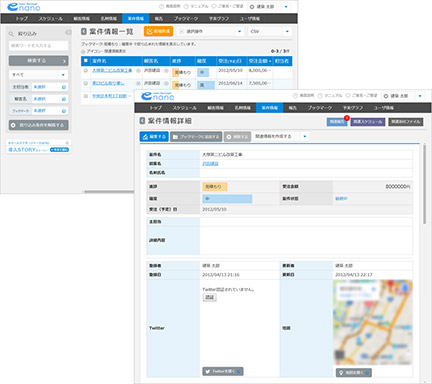Click the map thumbnail in detail window
The image size is (432, 384).
tap(372, 322)
